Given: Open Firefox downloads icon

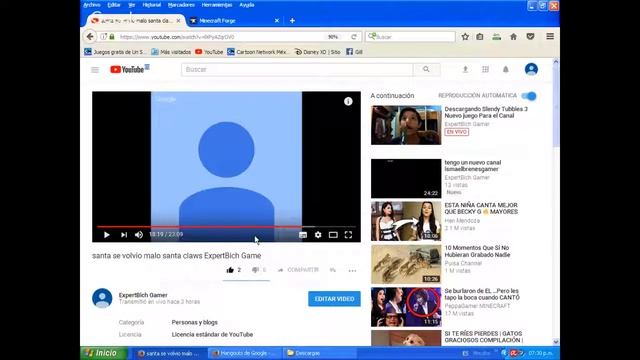Looking at the screenshot, I should [496, 37].
